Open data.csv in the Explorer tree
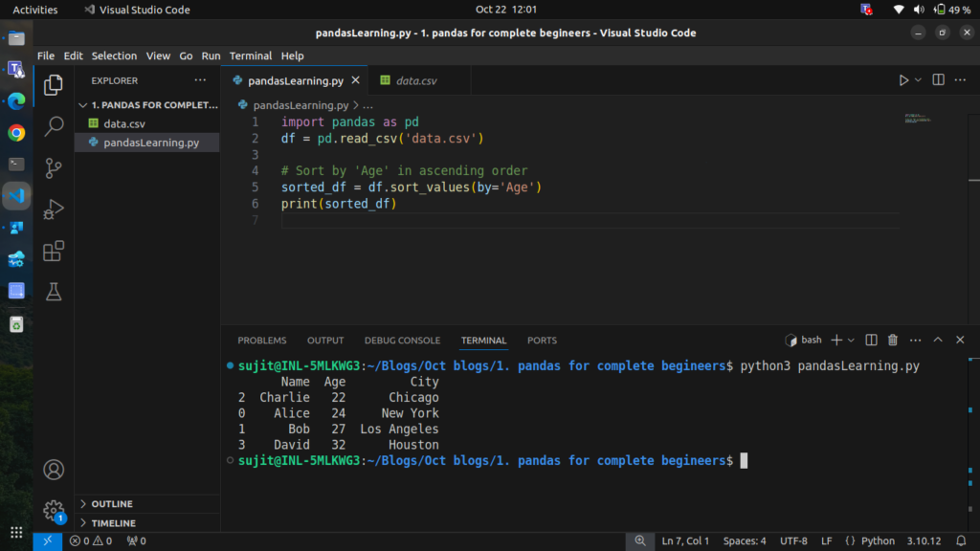This screenshot has width=980, height=551. pos(124,123)
